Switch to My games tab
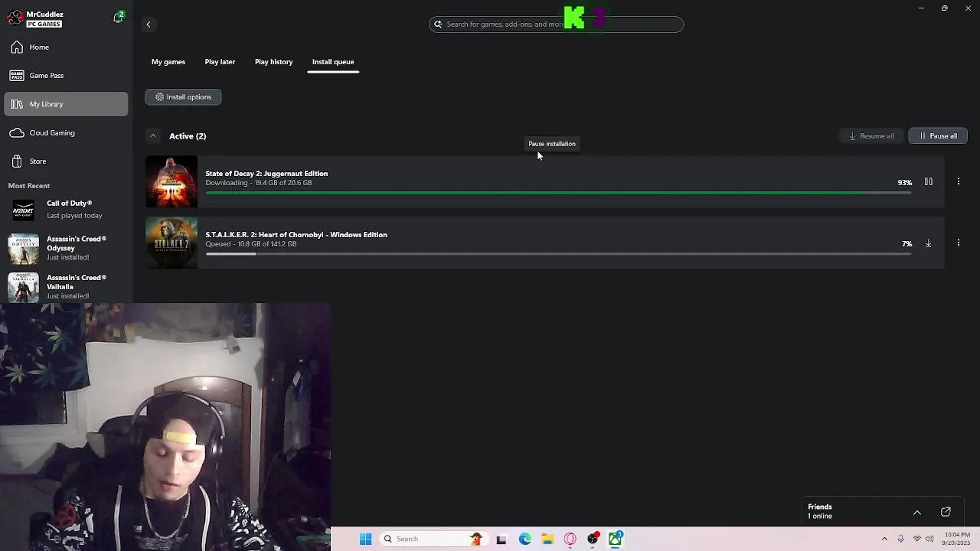The width and height of the screenshot is (980, 551). [x=168, y=62]
